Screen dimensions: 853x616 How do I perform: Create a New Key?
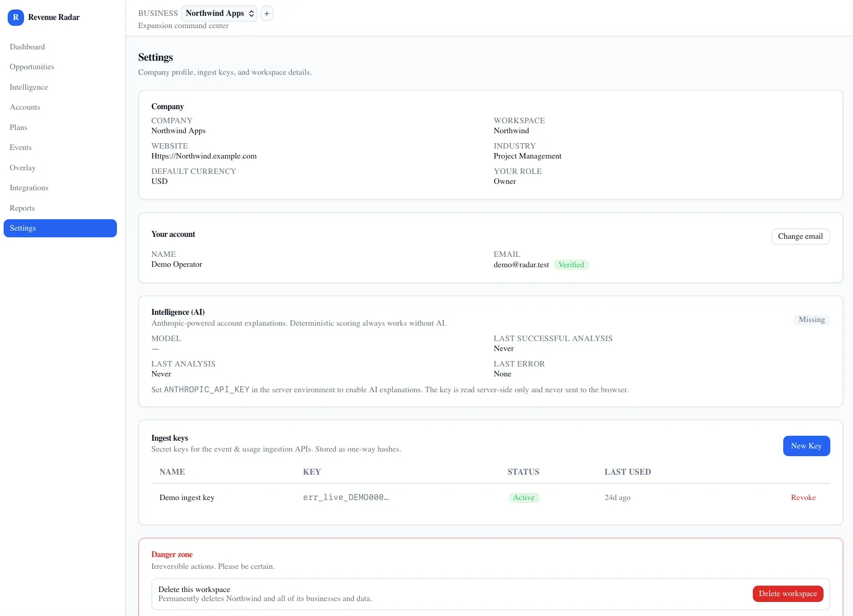click(x=806, y=446)
